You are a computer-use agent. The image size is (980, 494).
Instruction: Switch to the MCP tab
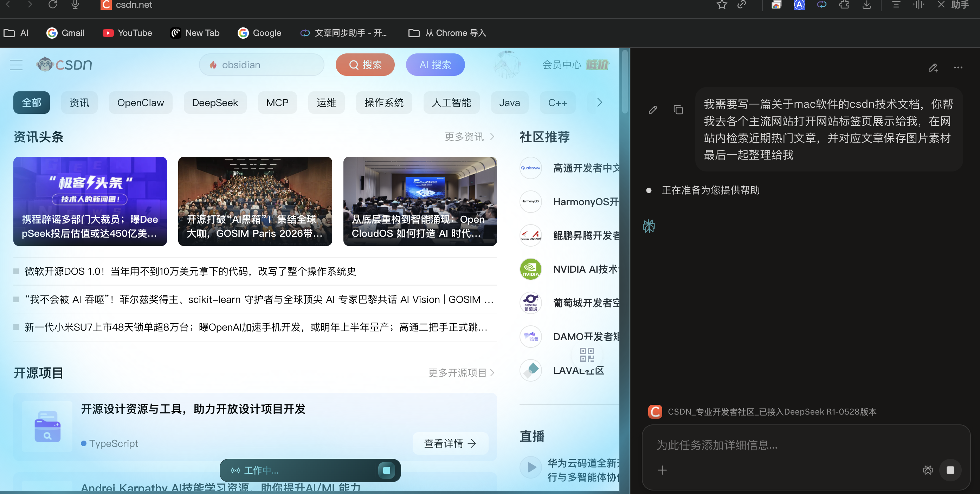coord(277,103)
